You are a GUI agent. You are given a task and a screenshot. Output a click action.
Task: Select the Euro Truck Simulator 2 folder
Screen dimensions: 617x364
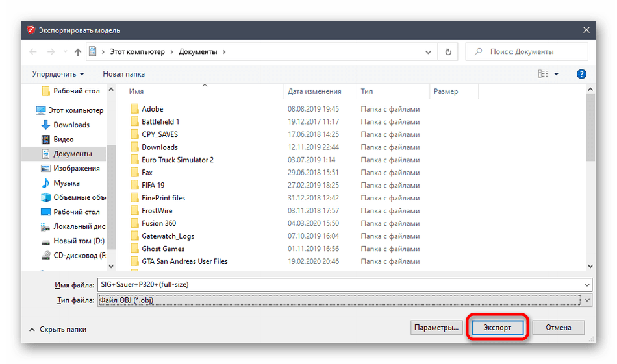(x=177, y=160)
